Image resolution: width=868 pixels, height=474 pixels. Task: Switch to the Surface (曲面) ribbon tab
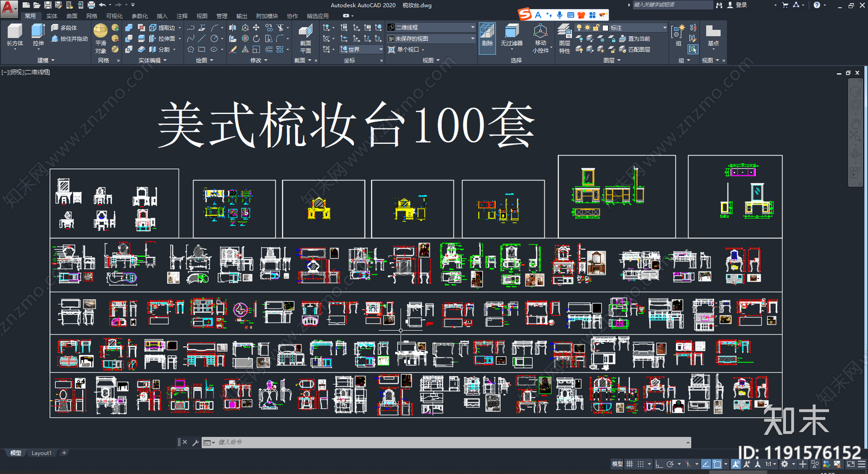[x=72, y=16]
